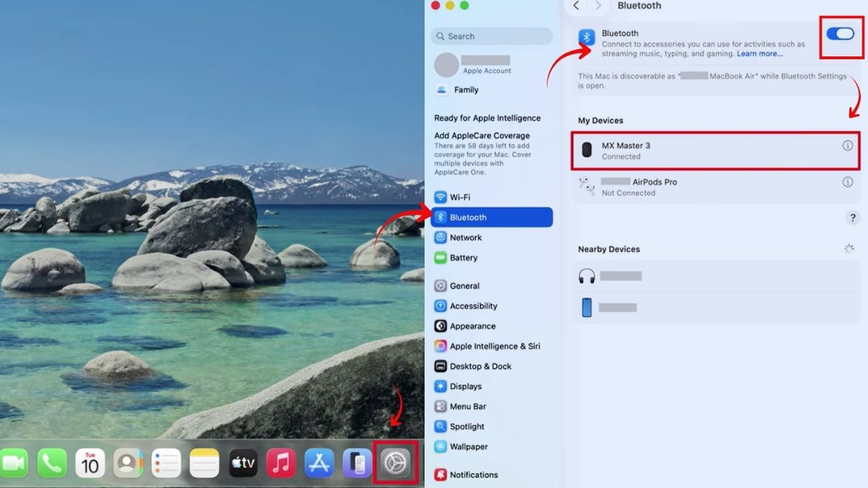868x488 pixels.
Task: Open FaceTime from the Dock
Action: [x=13, y=463]
